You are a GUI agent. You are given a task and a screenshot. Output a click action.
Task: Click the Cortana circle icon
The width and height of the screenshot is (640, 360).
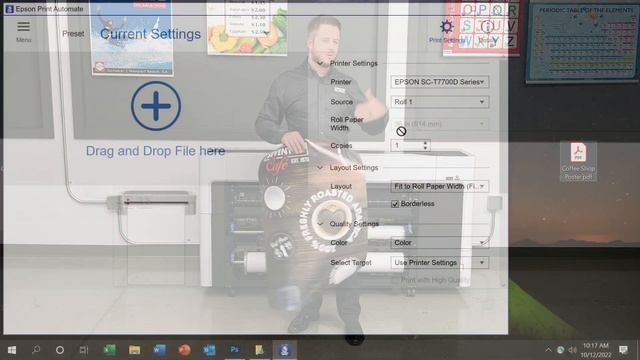(x=60, y=350)
